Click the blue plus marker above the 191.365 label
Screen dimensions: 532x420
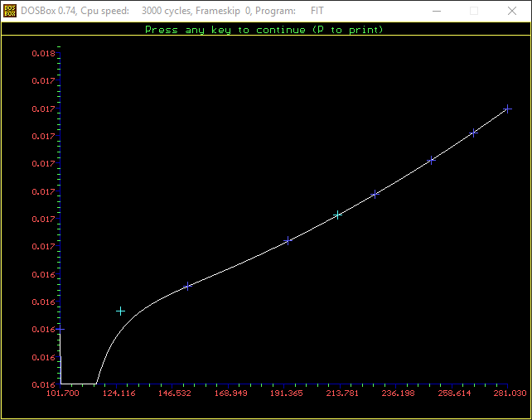288,240
